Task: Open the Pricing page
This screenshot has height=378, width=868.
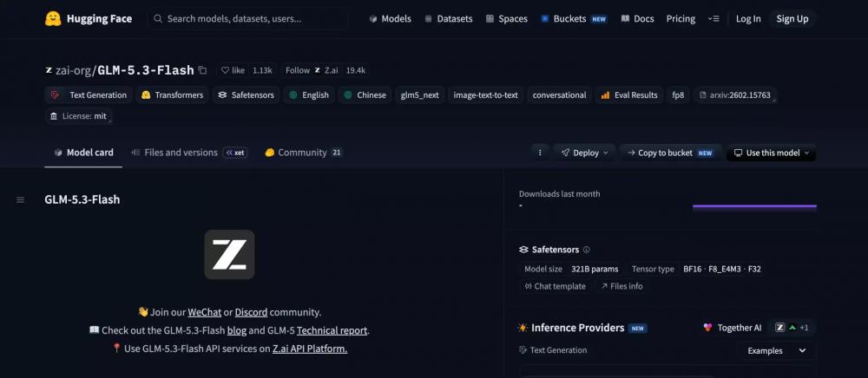Action: 681,19
